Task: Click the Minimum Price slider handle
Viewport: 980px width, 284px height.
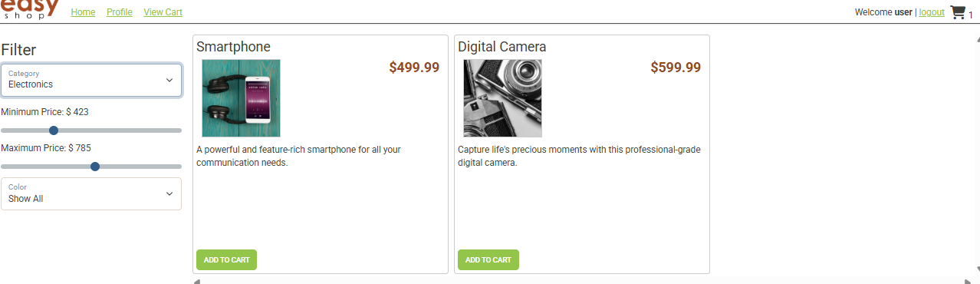Action: (x=54, y=130)
